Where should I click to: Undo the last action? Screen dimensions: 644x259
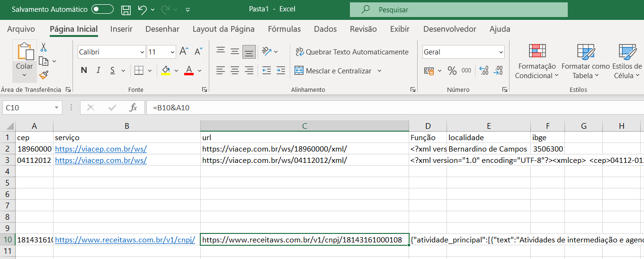pos(142,9)
